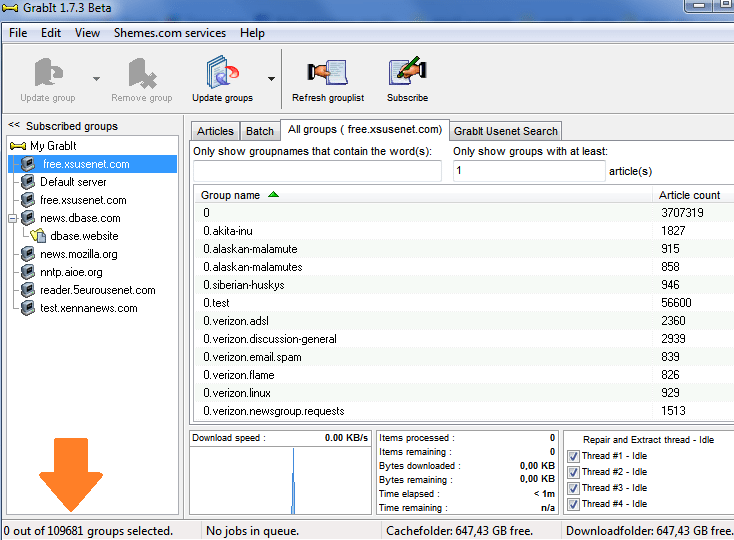Click the news.dbase.com server icon

pos(28,218)
